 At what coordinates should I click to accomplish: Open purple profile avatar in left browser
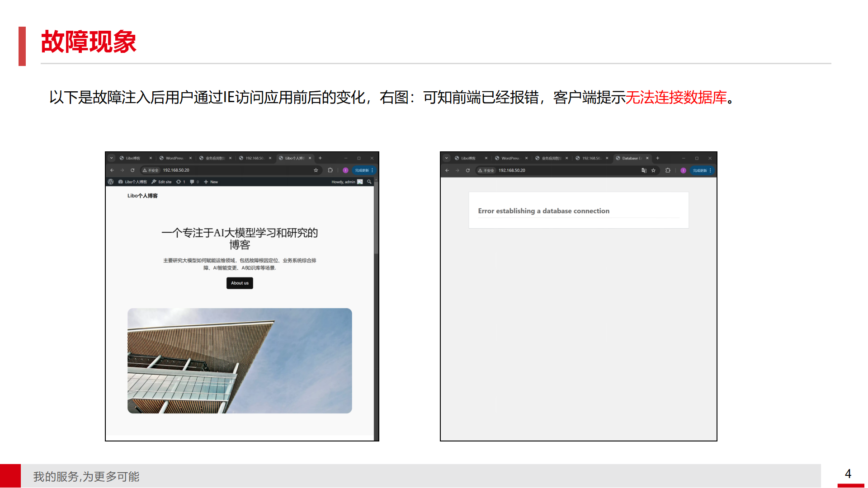point(345,170)
